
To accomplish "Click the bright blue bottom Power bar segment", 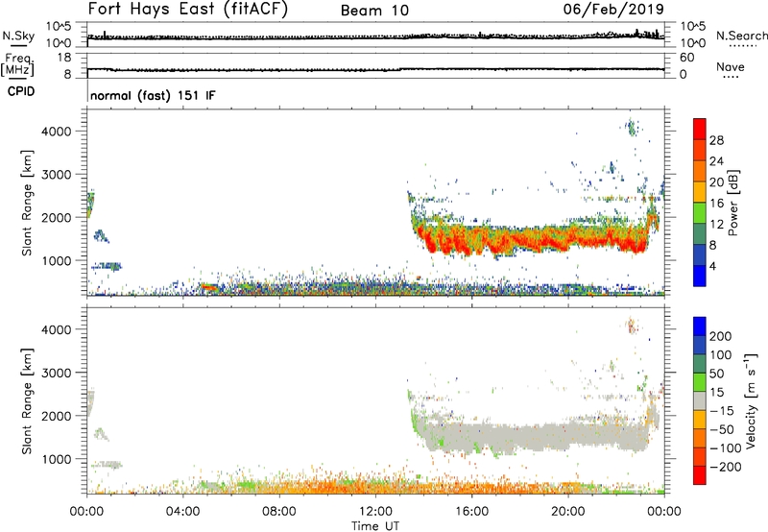I will coord(700,276).
